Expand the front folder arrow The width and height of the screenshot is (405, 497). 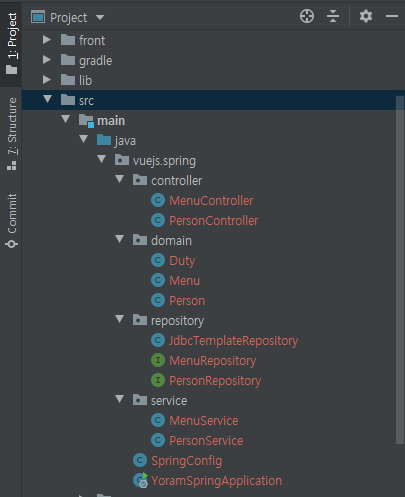point(47,40)
